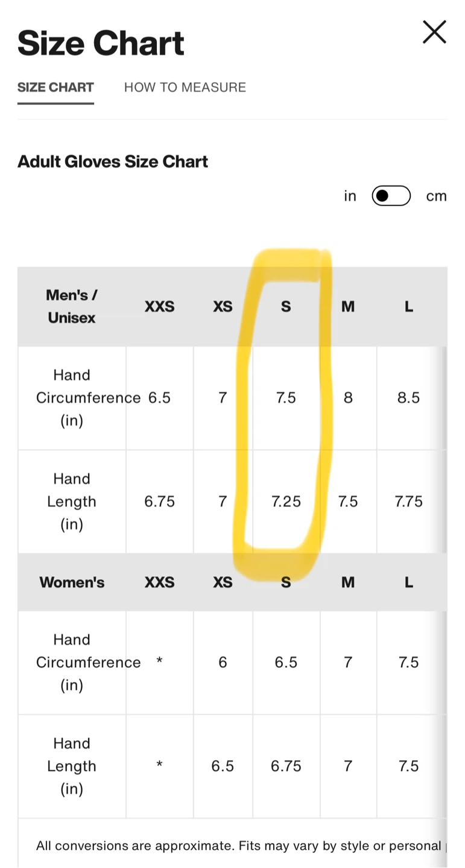Select the Men's S column header
The width and height of the screenshot is (465, 868).
[x=286, y=307]
